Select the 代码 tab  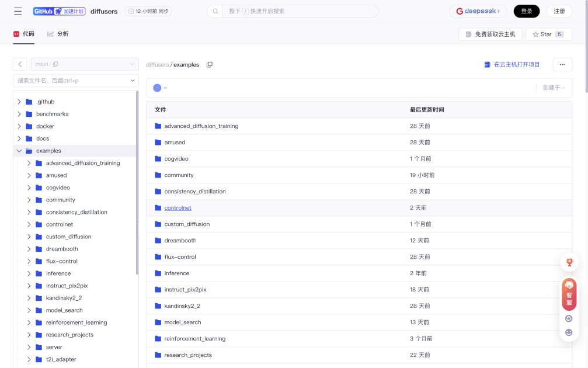(x=24, y=34)
